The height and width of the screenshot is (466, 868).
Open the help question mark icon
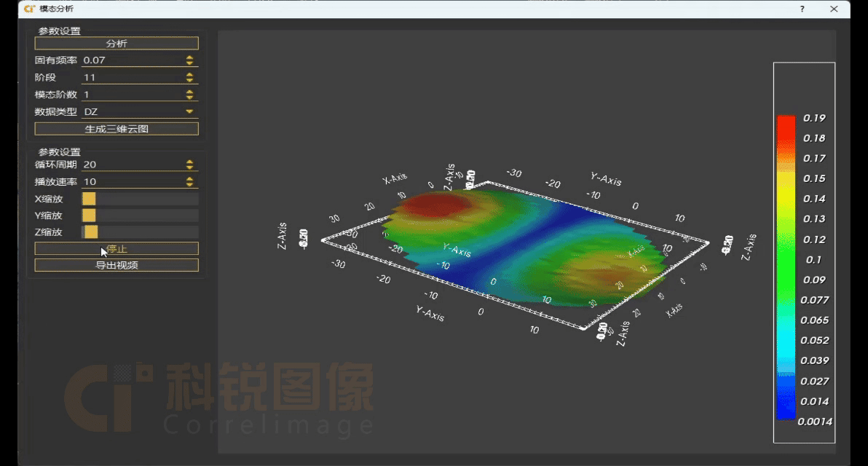(802, 9)
